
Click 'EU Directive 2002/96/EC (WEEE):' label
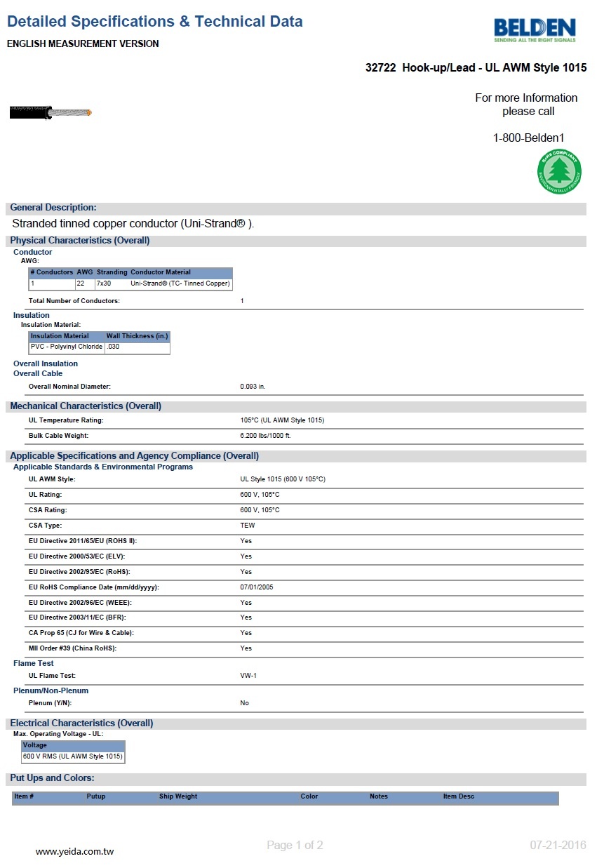point(80,603)
